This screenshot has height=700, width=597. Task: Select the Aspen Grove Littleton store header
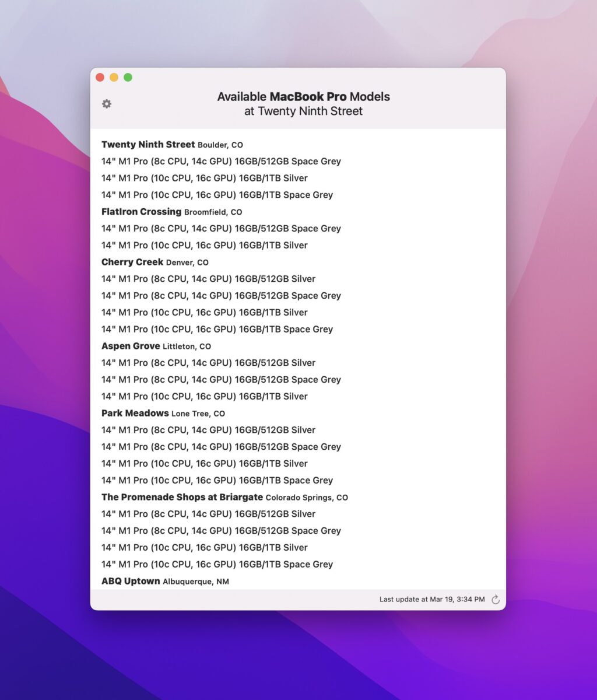point(156,346)
